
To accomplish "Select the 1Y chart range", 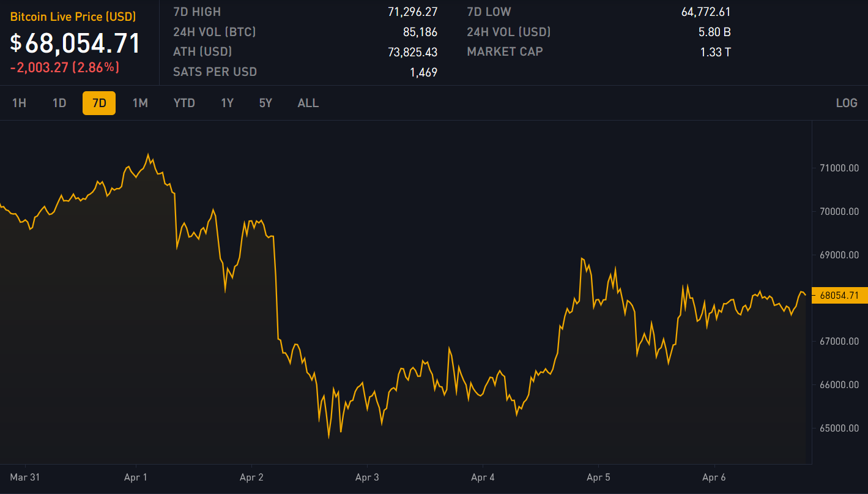I will click(x=227, y=103).
